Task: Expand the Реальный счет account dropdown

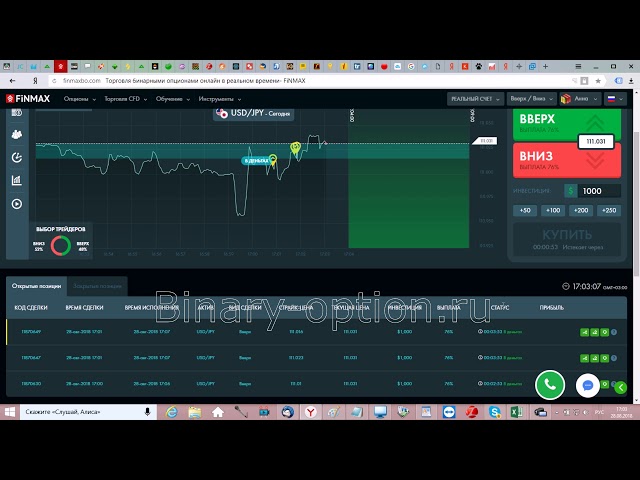Action: 473,99
